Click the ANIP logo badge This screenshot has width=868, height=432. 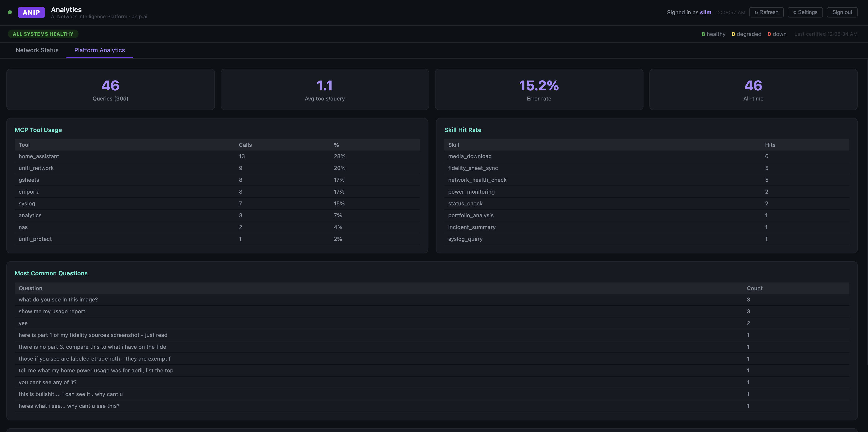coord(31,13)
